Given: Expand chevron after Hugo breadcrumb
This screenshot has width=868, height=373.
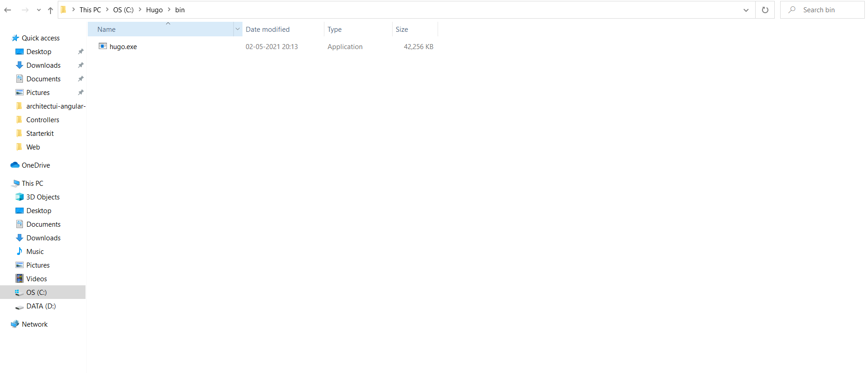Looking at the screenshot, I should click(x=169, y=10).
